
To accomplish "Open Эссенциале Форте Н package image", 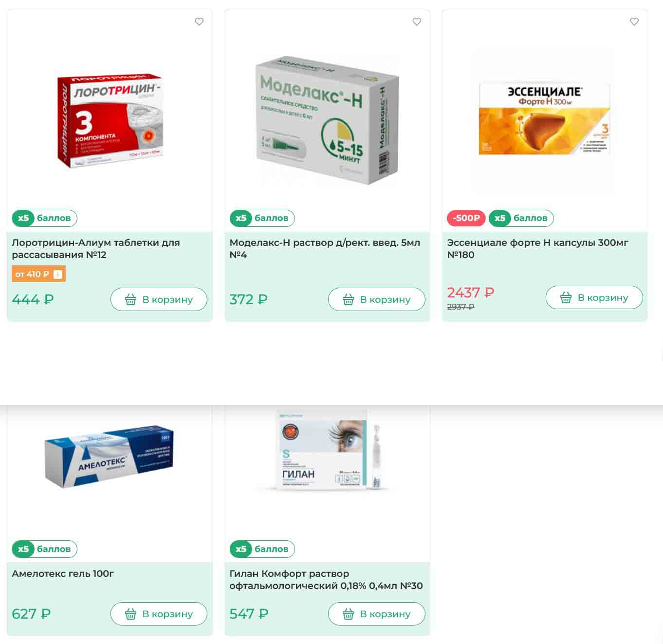I will pyautogui.click(x=544, y=119).
